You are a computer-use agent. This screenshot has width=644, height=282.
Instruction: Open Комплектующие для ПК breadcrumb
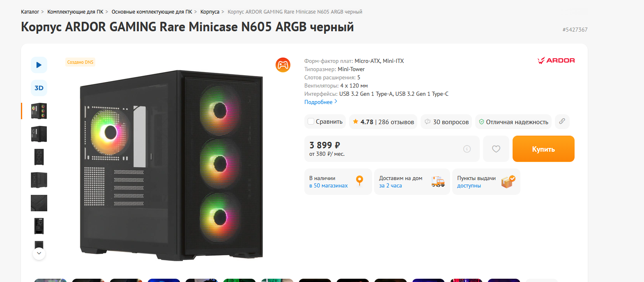(x=75, y=12)
